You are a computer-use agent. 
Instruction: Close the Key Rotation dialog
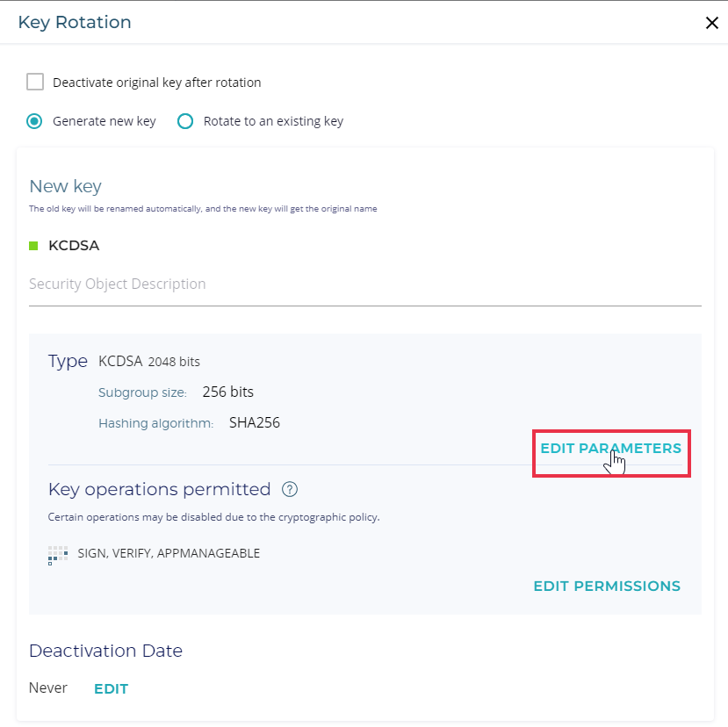pyautogui.click(x=711, y=23)
